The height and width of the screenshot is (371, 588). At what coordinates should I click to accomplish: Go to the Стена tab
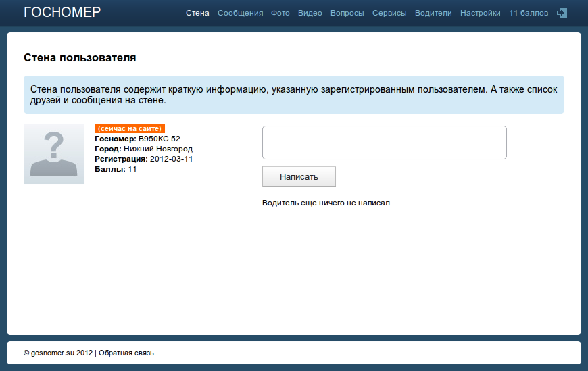pyautogui.click(x=197, y=13)
